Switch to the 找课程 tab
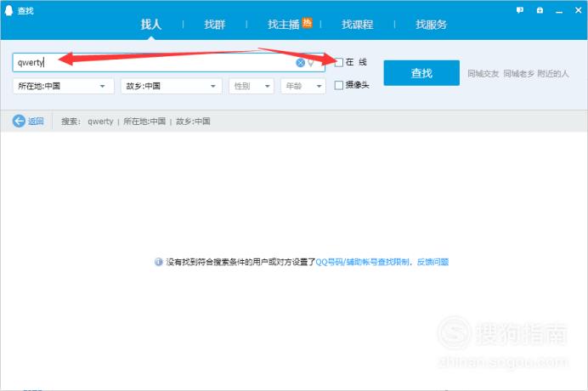This screenshot has width=588, height=391. pyautogui.click(x=357, y=25)
